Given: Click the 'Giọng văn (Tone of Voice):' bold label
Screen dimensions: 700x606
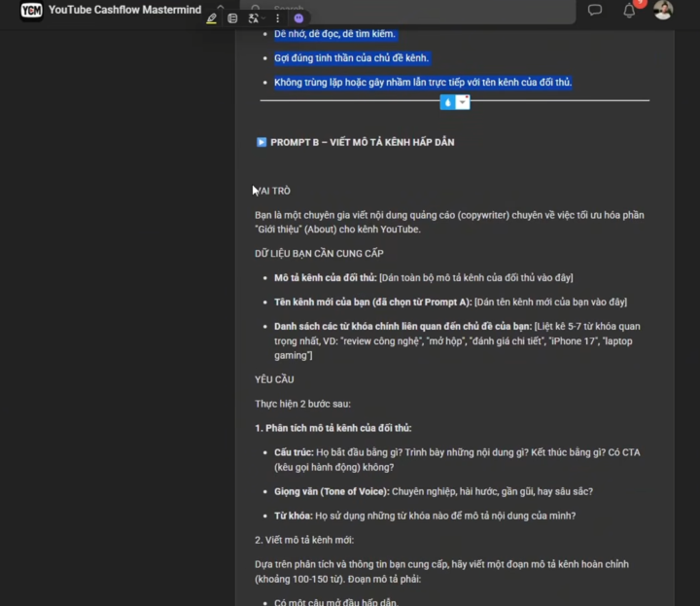Looking at the screenshot, I should pos(332,491).
